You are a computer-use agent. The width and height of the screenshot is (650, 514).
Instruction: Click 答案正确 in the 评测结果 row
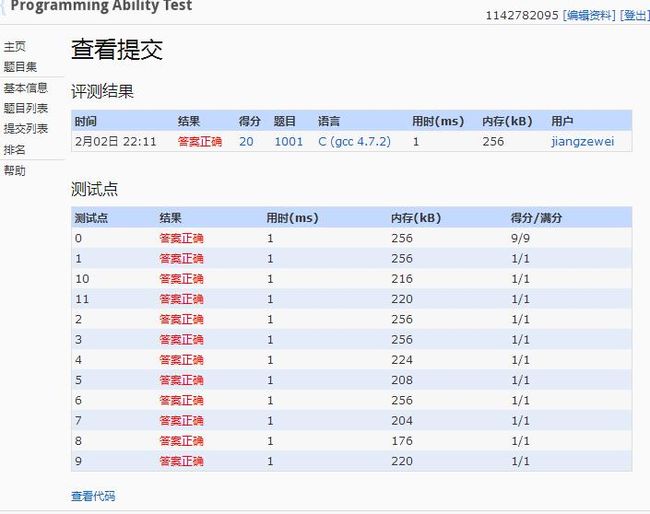pyautogui.click(x=200, y=142)
